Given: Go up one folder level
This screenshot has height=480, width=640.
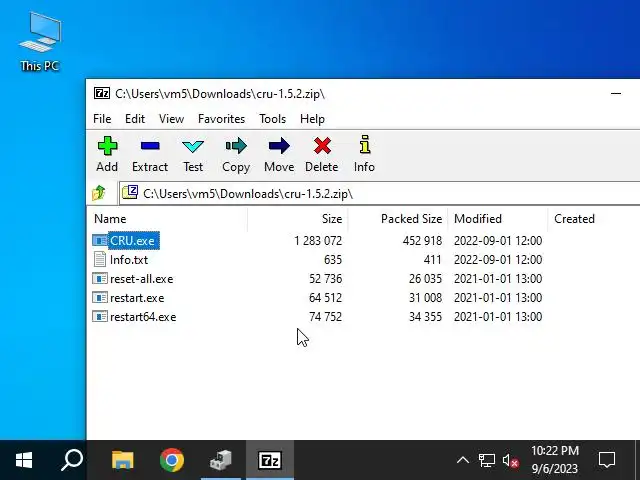Looking at the screenshot, I should click(99, 193).
